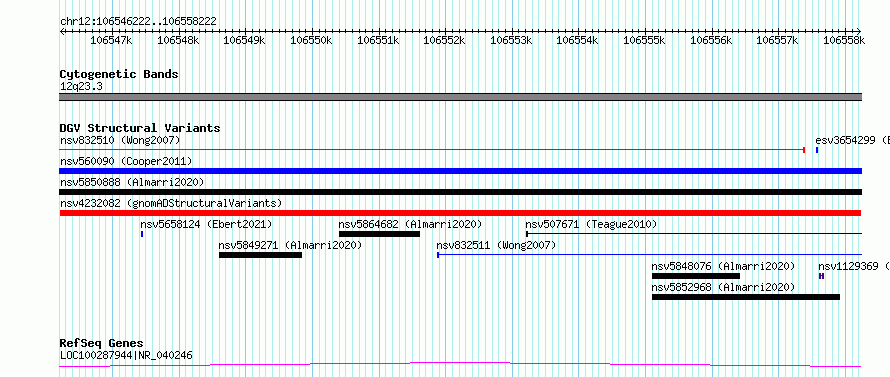890x377 pixels.
Task: Click the 106557k ruler tick label
Action: [x=778, y=40]
